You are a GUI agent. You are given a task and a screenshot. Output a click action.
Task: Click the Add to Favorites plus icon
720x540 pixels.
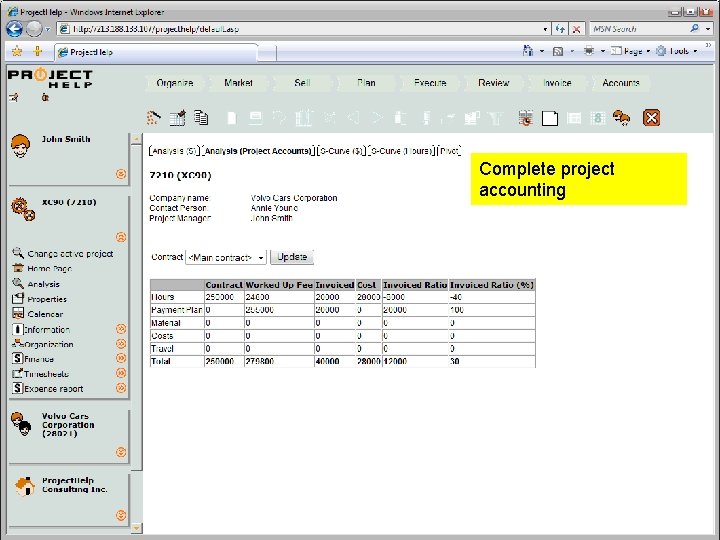click(38, 51)
